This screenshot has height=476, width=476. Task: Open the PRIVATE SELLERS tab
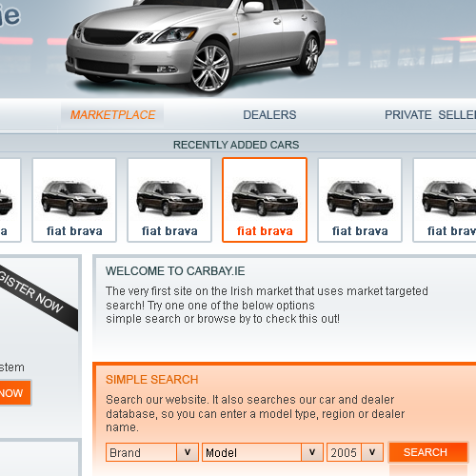tap(430, 115)
